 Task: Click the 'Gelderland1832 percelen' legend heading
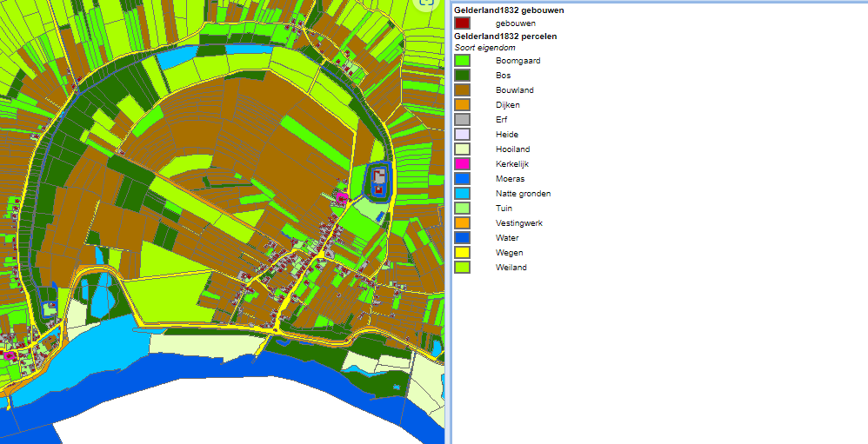505,36
